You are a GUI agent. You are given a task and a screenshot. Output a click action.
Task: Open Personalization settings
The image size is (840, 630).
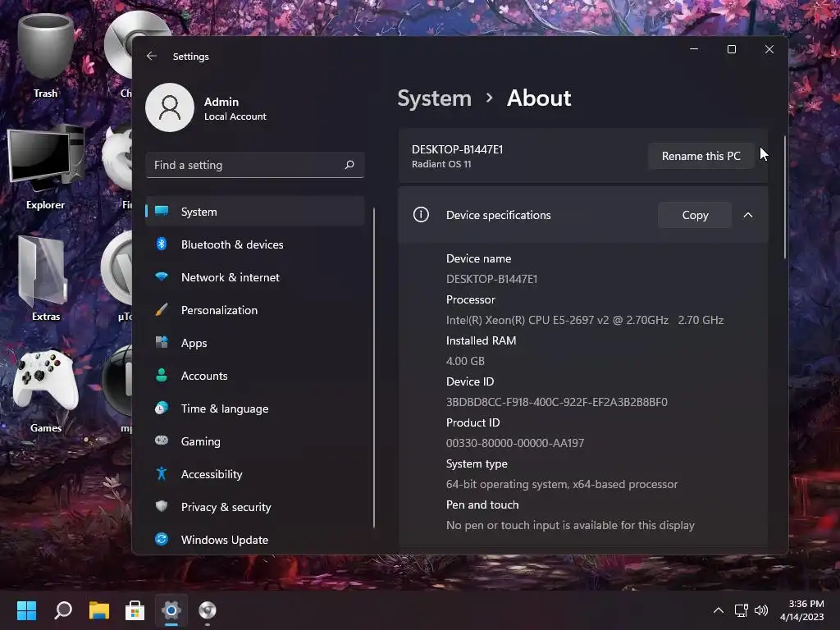click(x=255, y=310)
